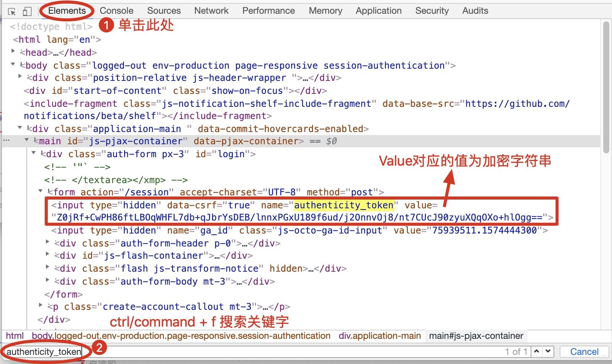Click the authenticity_token search field
612x364 pixels.
[x=44, y=351]
